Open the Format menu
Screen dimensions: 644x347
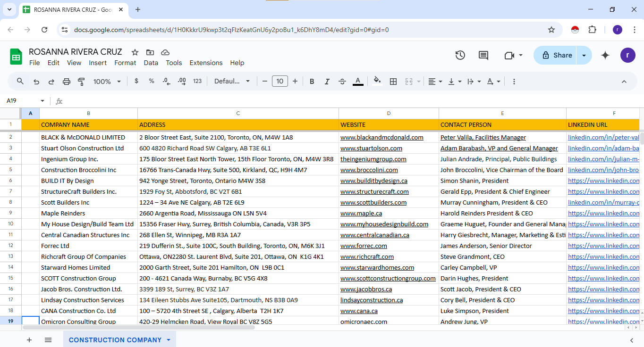click(125, 63)
